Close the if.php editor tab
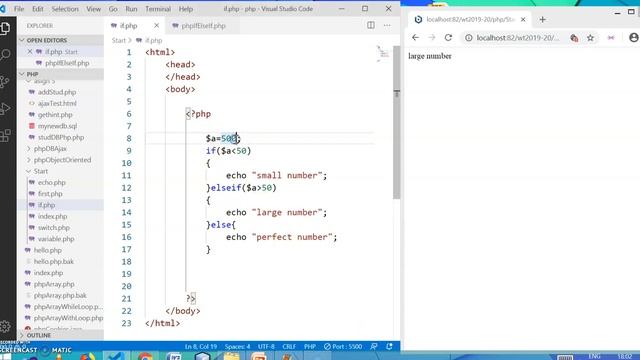Screen dimensions: 640x360 point(156,25)
